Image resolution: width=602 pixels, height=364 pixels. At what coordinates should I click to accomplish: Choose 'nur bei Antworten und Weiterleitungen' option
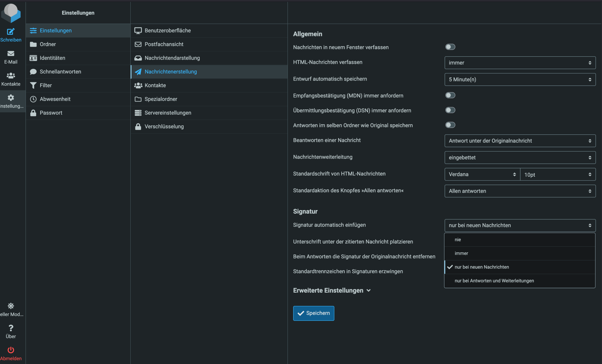coord(494,281)
